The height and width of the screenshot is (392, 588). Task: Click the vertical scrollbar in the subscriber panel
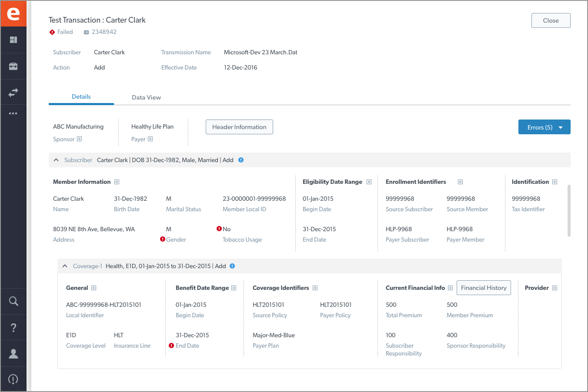[x=569, y=211]
